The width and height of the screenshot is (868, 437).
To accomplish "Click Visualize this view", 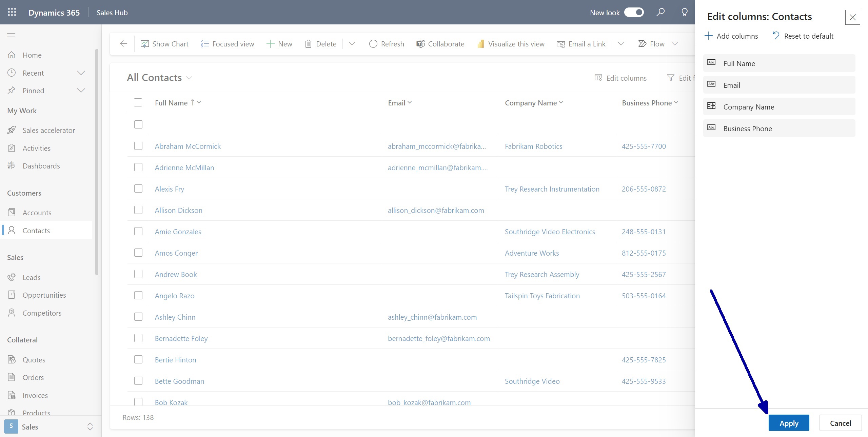I will [511, 44].
